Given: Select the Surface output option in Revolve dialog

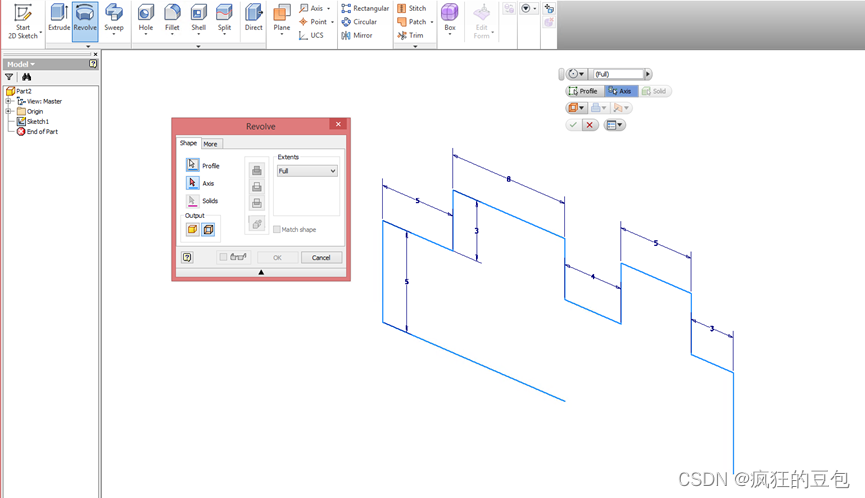Looking at the screenshot, I should point(208,229).
